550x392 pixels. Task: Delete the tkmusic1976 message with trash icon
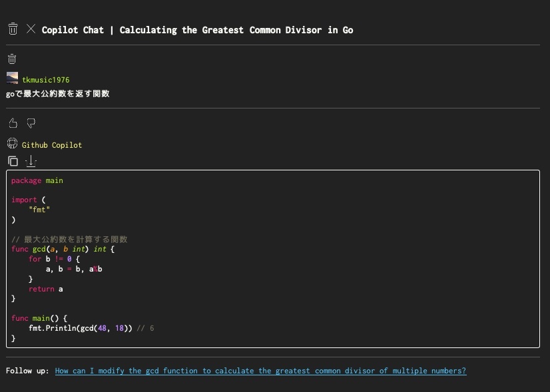point(12,59)
